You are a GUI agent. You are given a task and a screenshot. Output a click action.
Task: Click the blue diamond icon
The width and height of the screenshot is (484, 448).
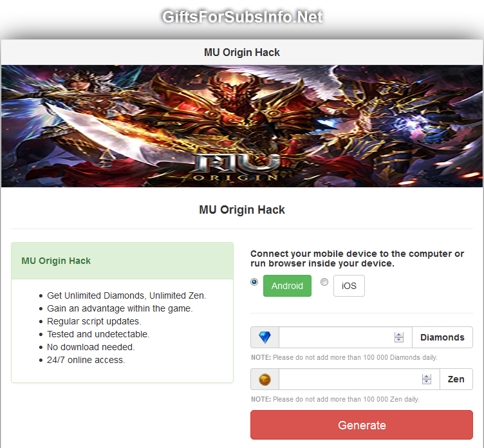[x=265, y=337]
